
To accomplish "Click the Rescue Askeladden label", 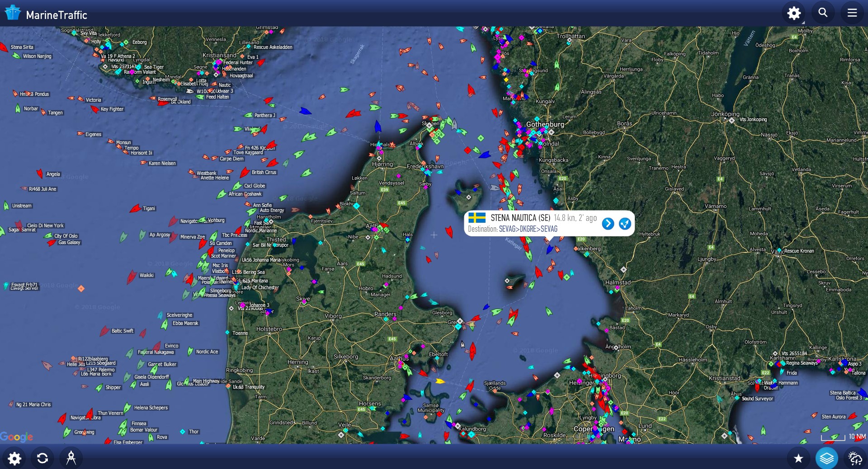I will pos(273,47).
